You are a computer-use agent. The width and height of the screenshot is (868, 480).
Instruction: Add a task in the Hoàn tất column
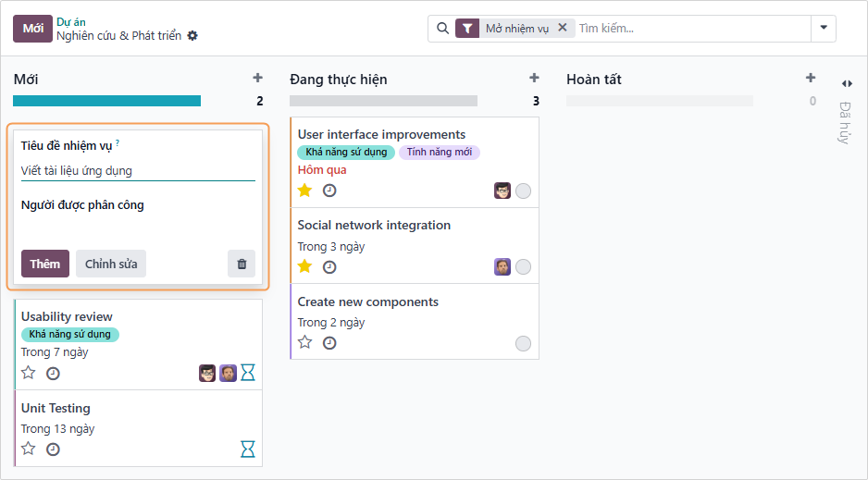811,79
